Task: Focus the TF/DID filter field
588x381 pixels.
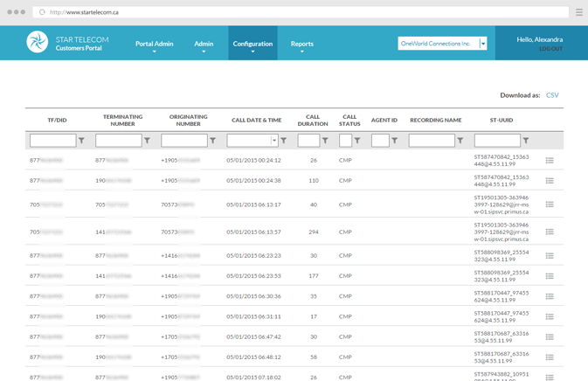Action: coord(53,141)
